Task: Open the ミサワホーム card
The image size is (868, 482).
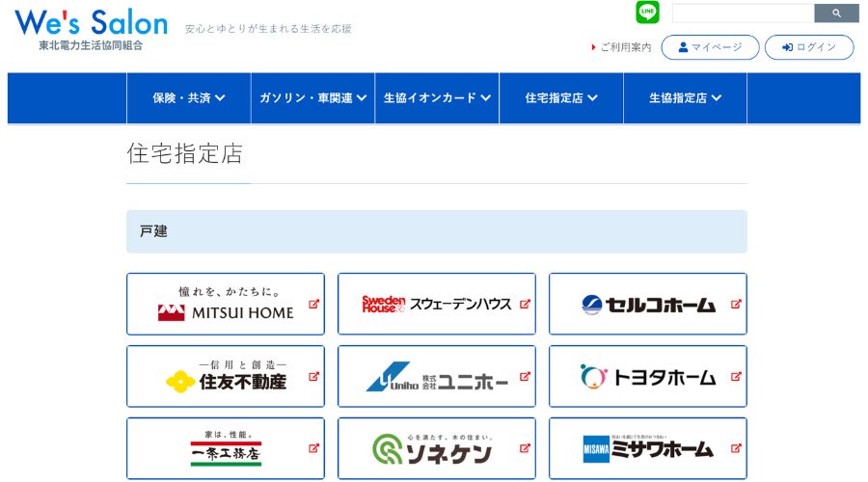Action: tap(648, 448)
